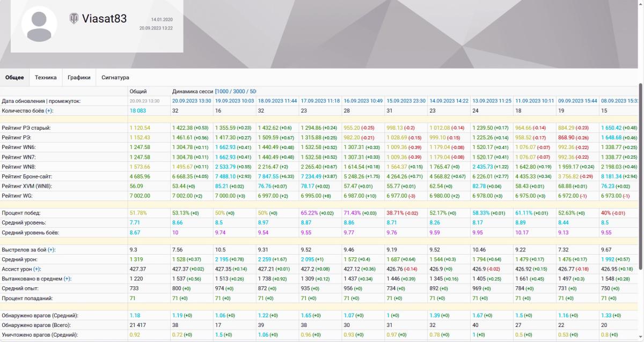Open session dated 20.09.2023 13:30

192,101
